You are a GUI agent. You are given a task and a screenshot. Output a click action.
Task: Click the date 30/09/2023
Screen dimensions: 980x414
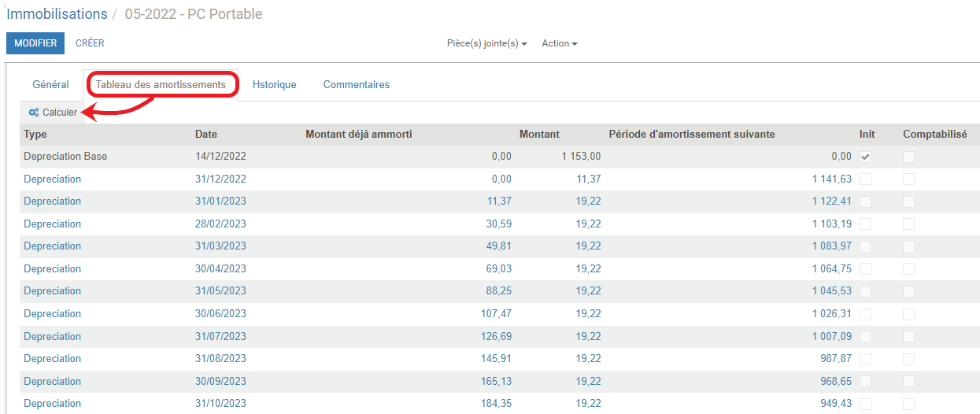point(220,382)
